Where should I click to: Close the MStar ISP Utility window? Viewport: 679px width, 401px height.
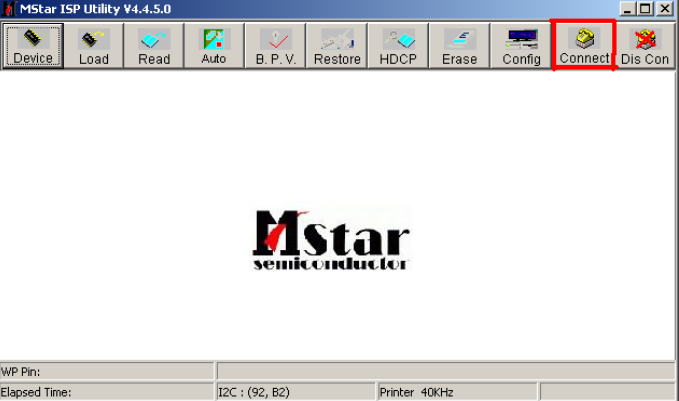point(665,9)
